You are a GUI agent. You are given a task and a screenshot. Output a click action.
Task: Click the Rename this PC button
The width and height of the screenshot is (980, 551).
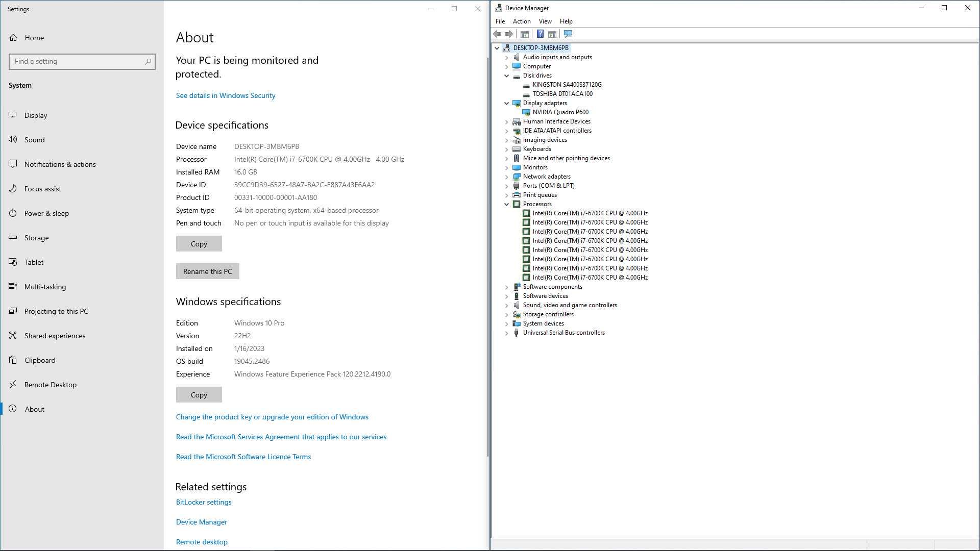pyautogui.click(x=208, y=270)
